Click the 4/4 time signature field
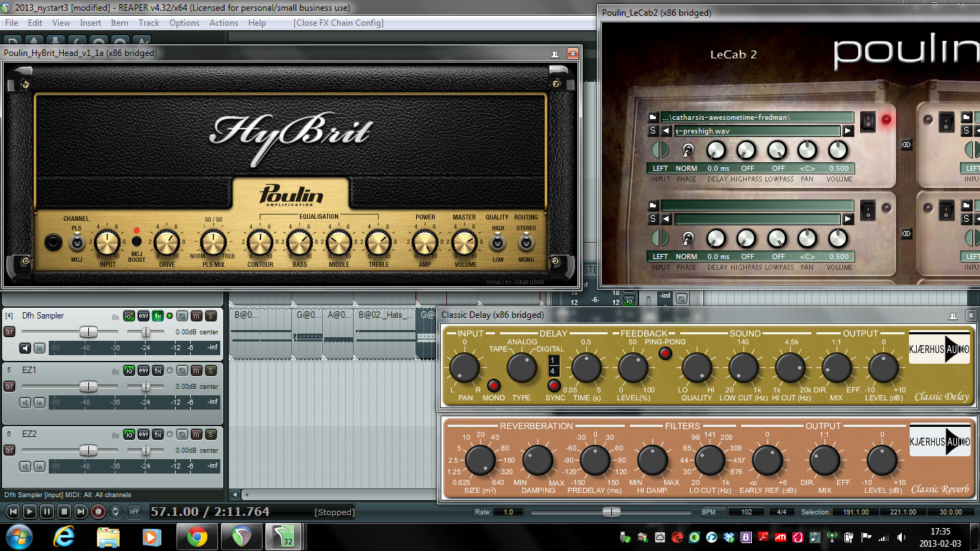The image size is (980, 551). click(x=781, y=512)
